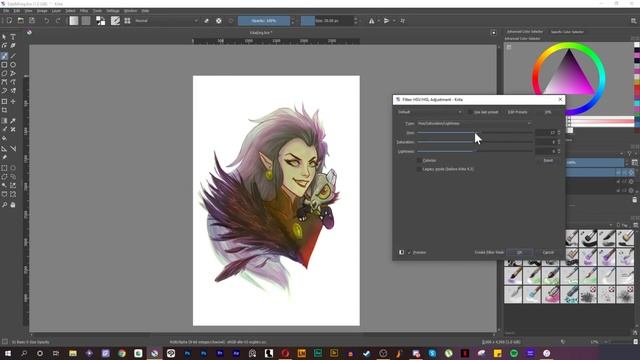This screenshot has width=640, height=360.
Task: Click the Opacity slider spinbox arrows
Action: click(293, 21)
